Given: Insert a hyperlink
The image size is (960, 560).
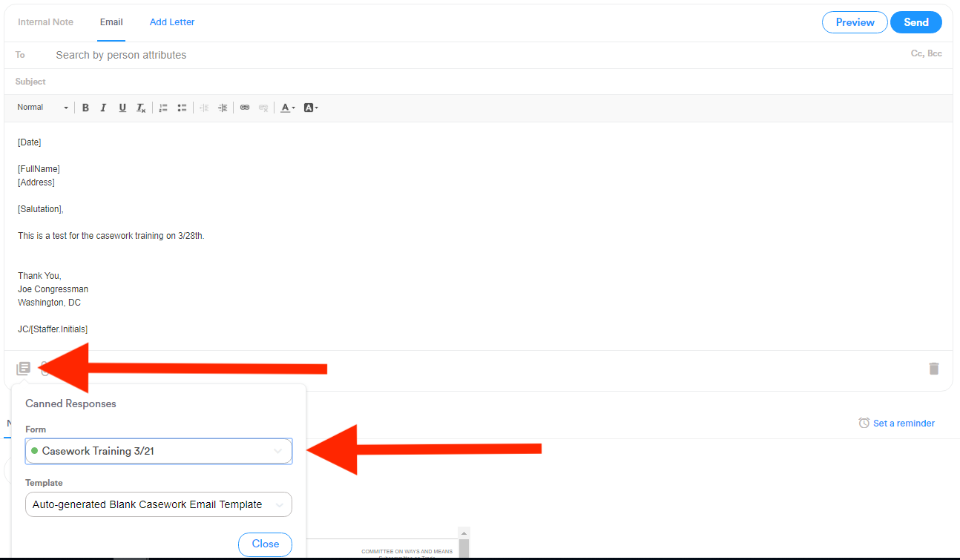Looking at the screenshot, I should [245, 108].
